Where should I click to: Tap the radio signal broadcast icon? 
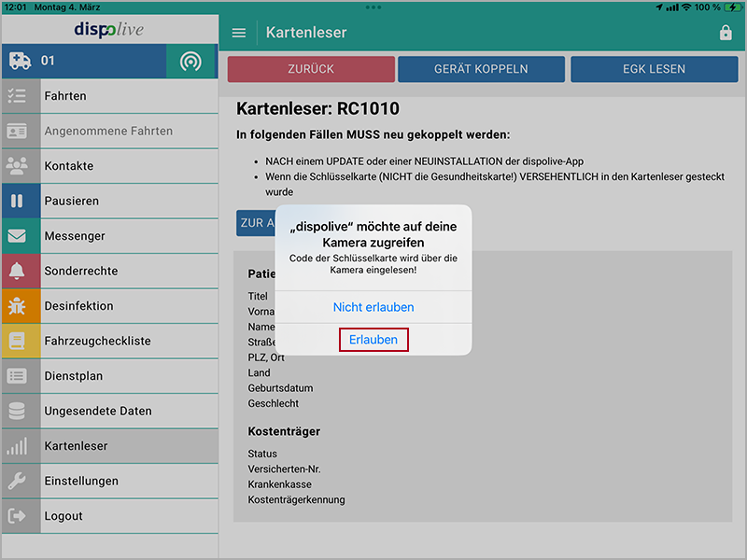[x=190, y=62]
